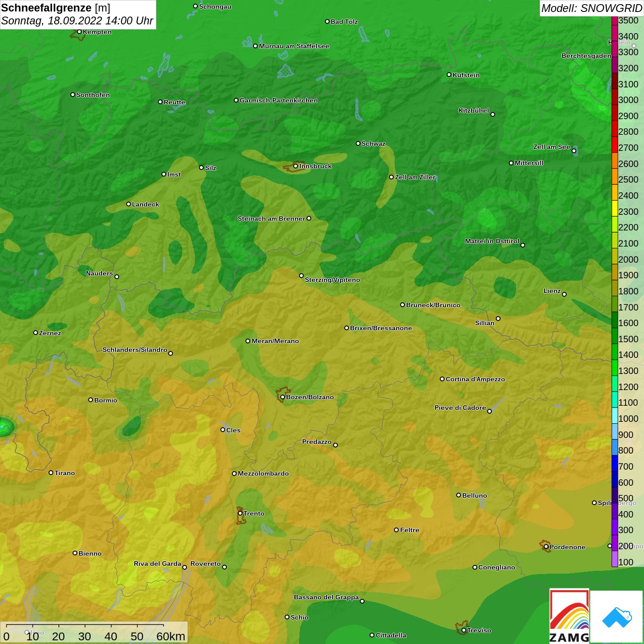
Task: Select the Trento city marker dot
Action: click(x=240, y=513)
